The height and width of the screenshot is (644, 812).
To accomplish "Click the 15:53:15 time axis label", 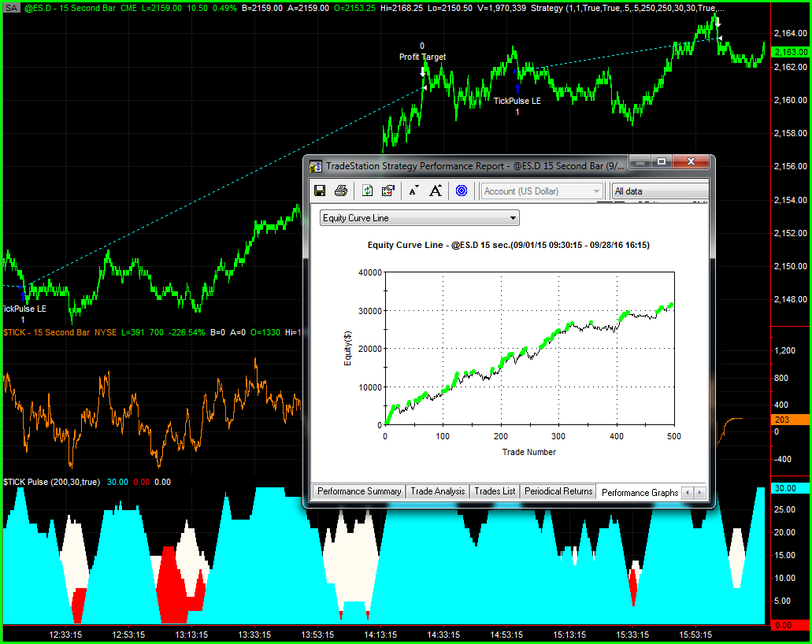I will (x=695, y=635).
